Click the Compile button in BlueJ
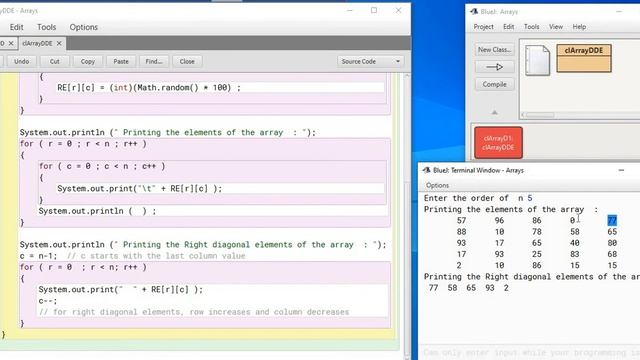 [494, 84]
